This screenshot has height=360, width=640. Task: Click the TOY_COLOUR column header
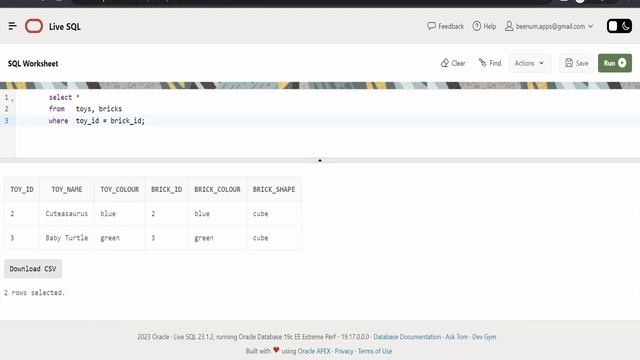(x=120, y=189)
